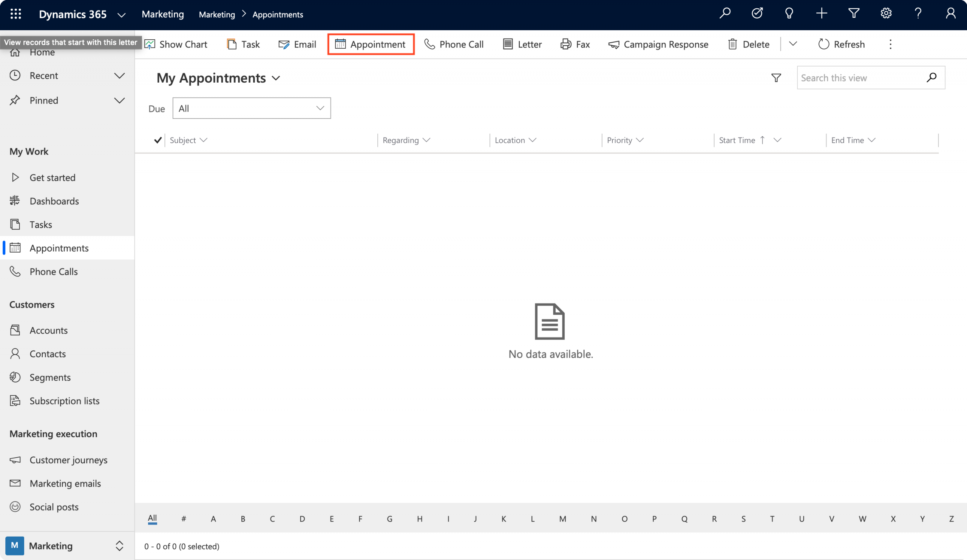Image resolution: width=967 pixels, height=560 pixels.
Task: Open the user account profile icon
Action: point(950,14)
